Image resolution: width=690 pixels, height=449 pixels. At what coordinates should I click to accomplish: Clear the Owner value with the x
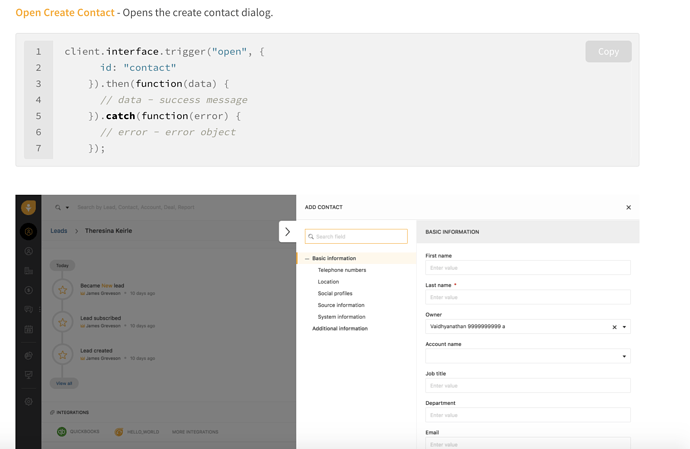point(614,327)
